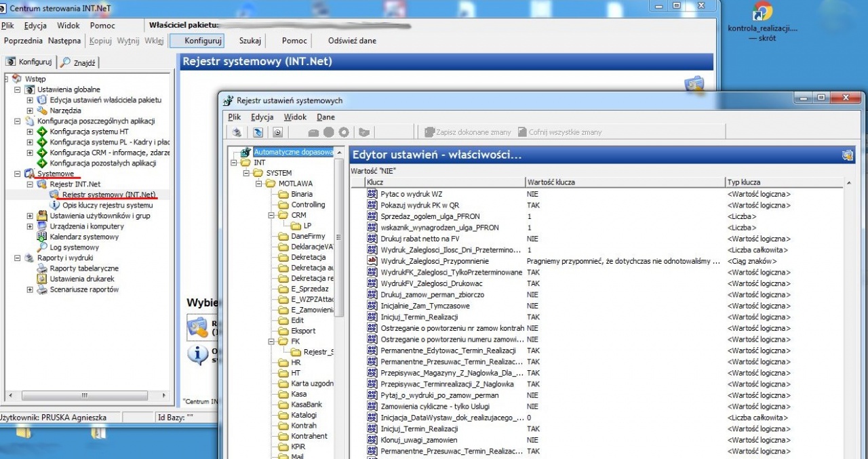
Task: Click the Poprzednia navigation button
Action: tap(24, 41)
